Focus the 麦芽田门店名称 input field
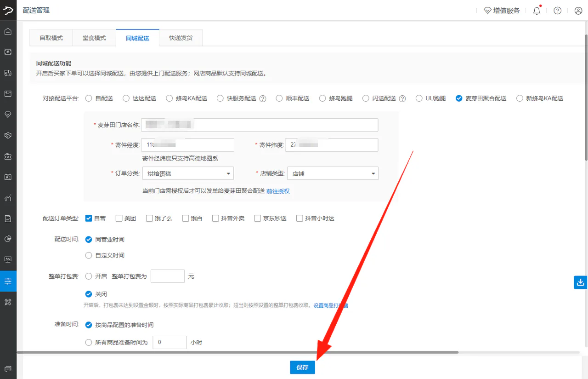 pyautogui.click(x=260, y=125)
